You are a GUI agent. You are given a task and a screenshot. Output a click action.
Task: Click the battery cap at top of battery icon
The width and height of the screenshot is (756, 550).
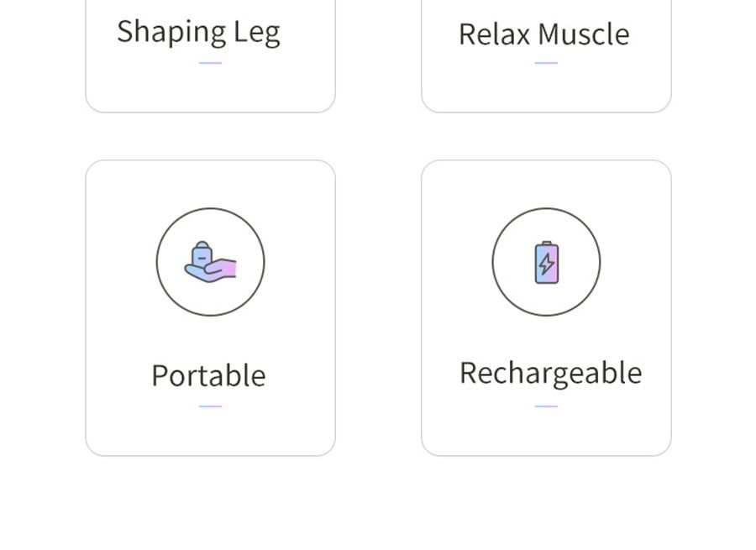(547, 243)
